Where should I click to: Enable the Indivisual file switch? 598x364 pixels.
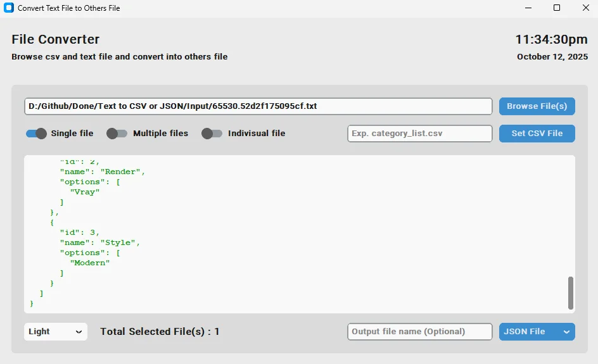tap(212, 134)
